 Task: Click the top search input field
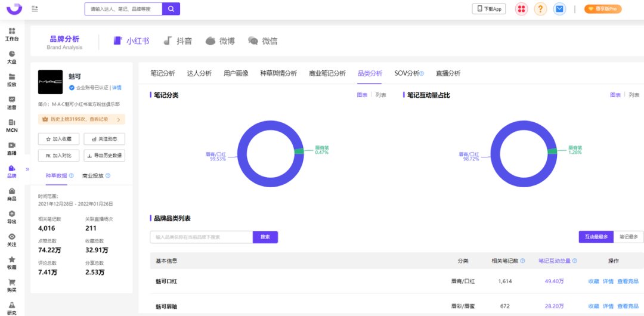coord(123,8)
